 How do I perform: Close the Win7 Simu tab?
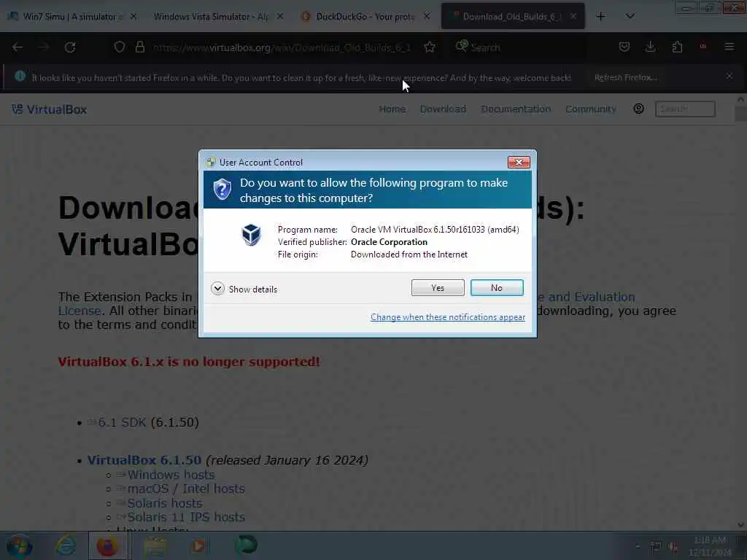133,17
